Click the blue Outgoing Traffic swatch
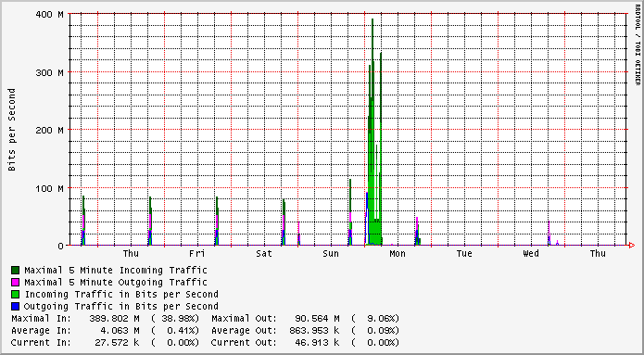The image size is (644, 355). [15, 306]
